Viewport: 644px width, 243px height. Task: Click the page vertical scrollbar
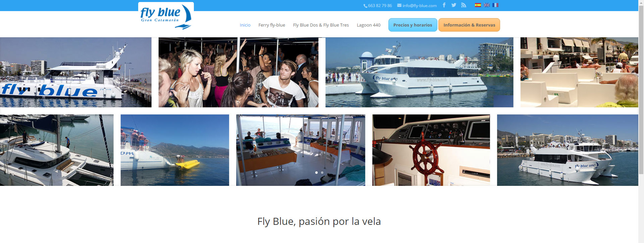(x=641, y=121)
